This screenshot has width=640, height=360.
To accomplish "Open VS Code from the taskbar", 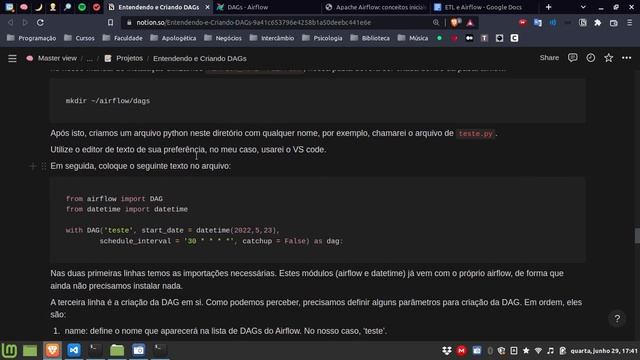I will click(x=74, y=350).
